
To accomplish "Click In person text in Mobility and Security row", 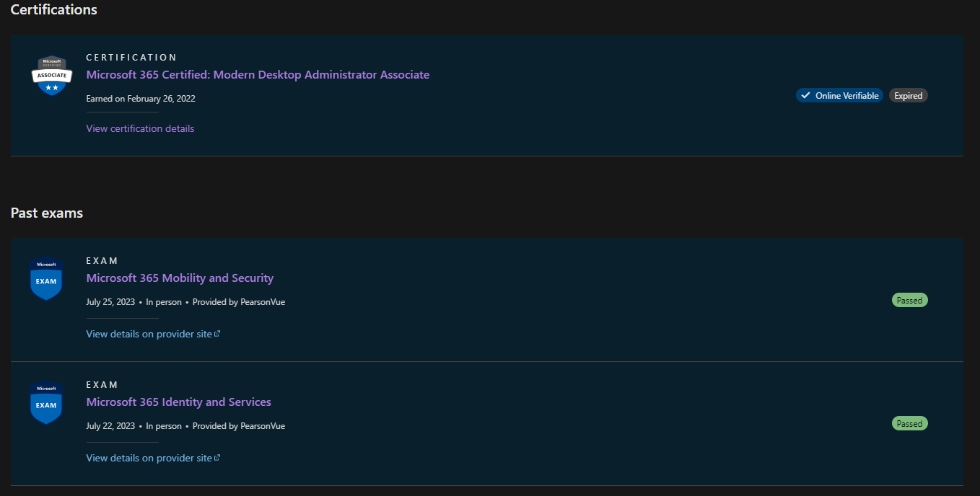I will tap(164, 302).
